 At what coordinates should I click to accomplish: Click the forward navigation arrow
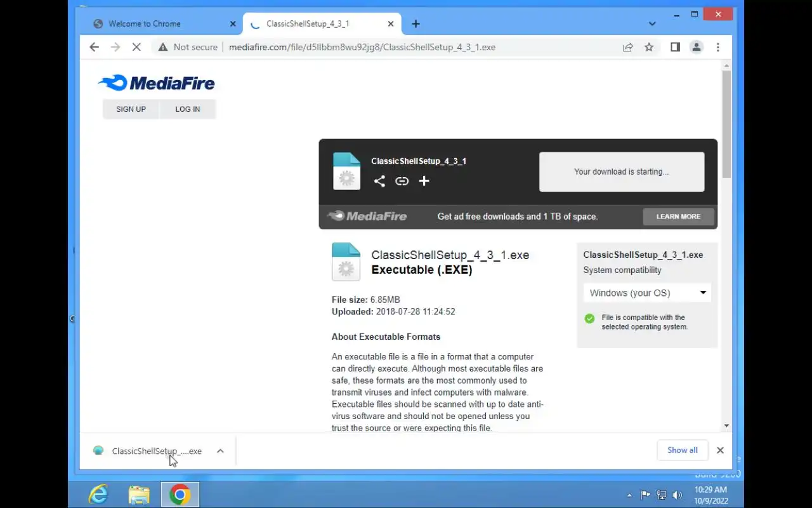115,47
